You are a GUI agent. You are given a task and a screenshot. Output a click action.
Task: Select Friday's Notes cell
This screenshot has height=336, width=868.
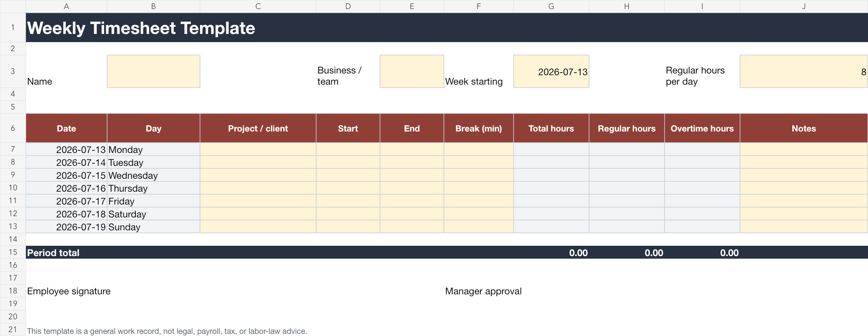(803, 201)
